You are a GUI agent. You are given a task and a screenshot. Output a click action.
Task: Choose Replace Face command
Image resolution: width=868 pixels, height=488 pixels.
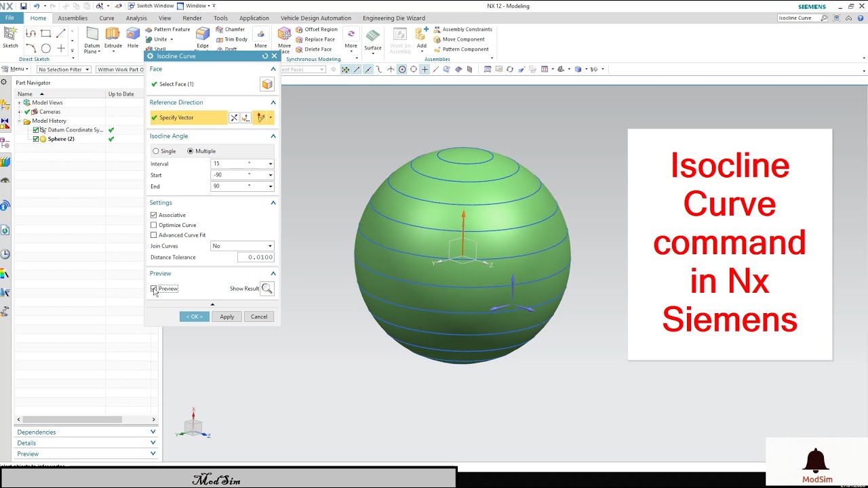315,39
